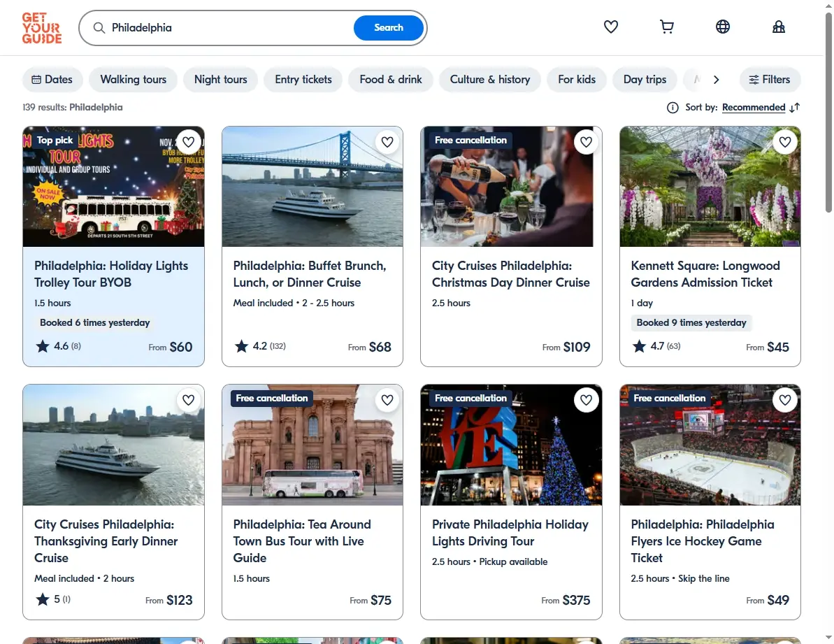The width and height of the screenshot is (834, 644).
Task: Click the sort order arrows icon
Action: point(795,108)
